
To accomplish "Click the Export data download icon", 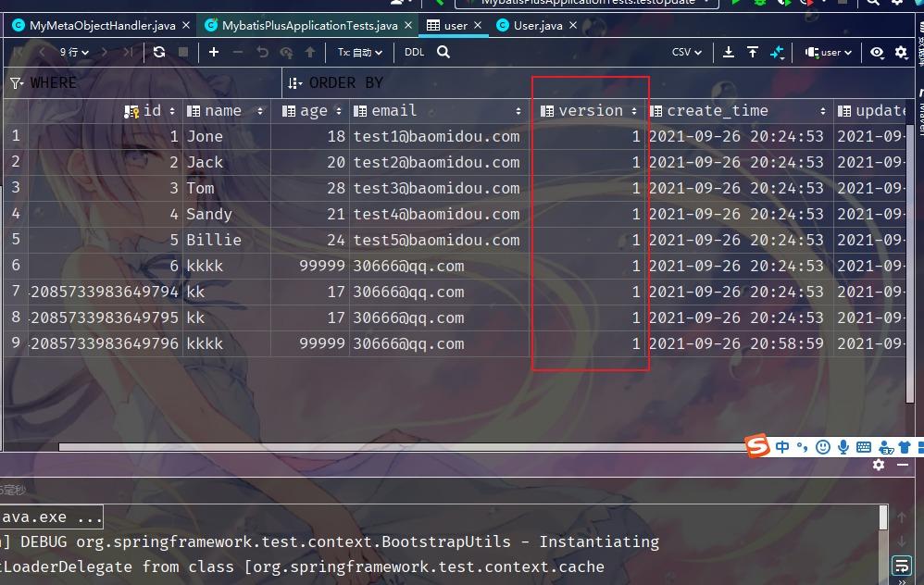I will coord(729,53).
